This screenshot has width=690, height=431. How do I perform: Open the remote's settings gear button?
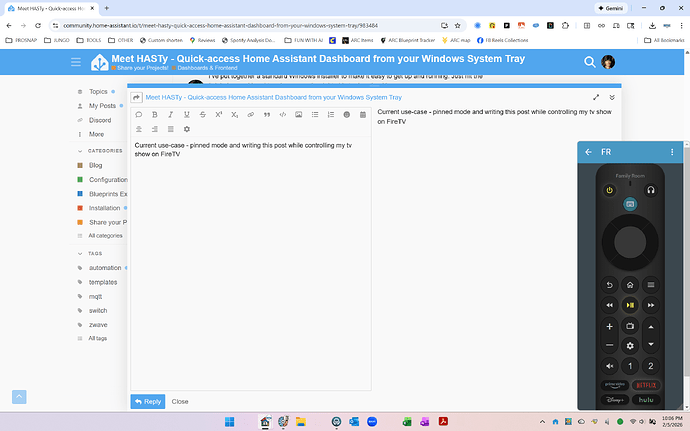pos(630,345)
